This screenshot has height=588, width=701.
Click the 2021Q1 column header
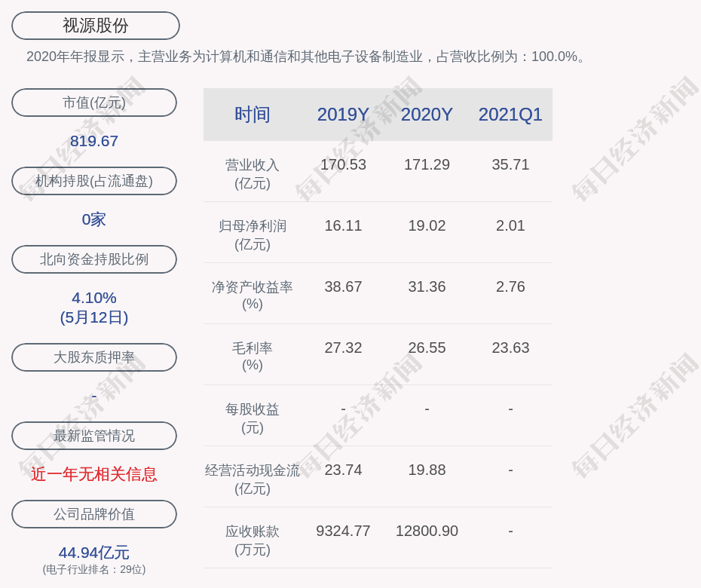coord(510,115)
